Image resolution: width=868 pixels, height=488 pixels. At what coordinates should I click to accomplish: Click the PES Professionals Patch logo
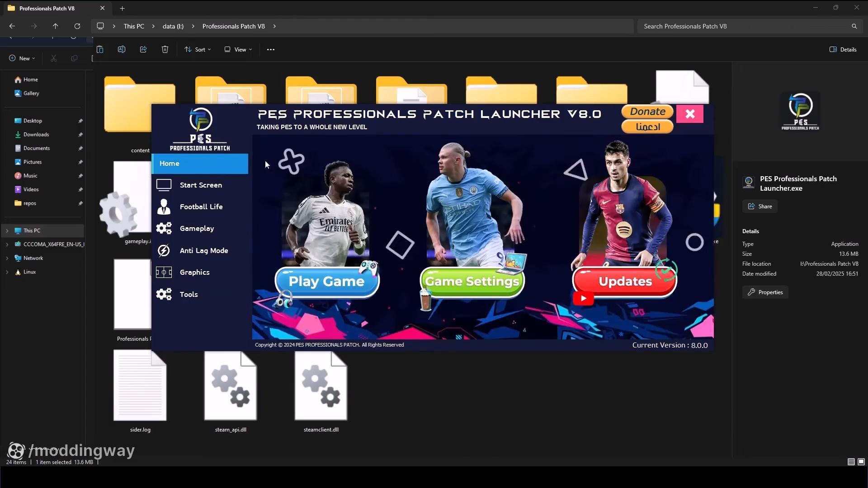tap(200, 129)
